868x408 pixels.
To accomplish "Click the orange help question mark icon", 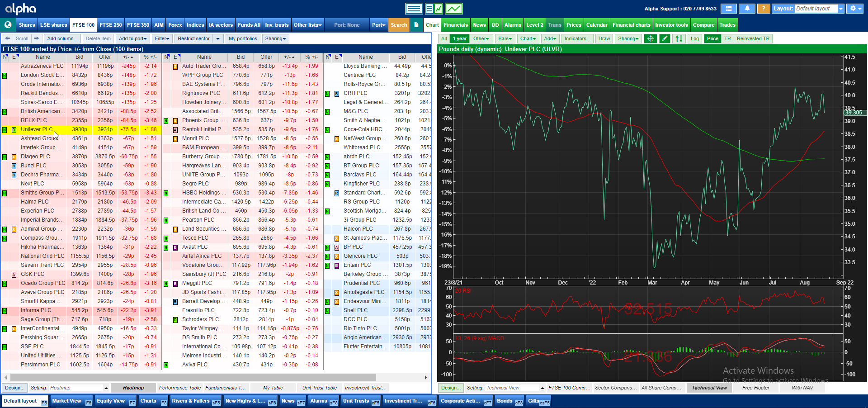I will [763, 9].
